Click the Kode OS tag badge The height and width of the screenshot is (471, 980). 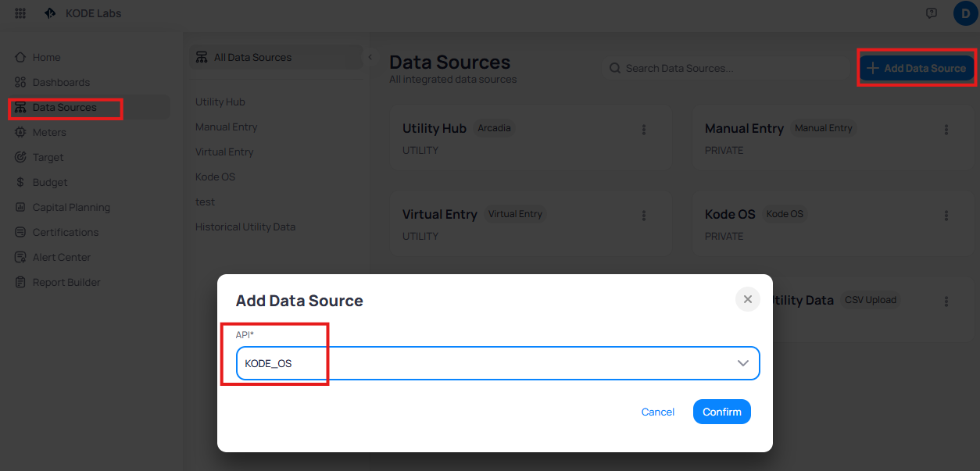tap(785, 213)
